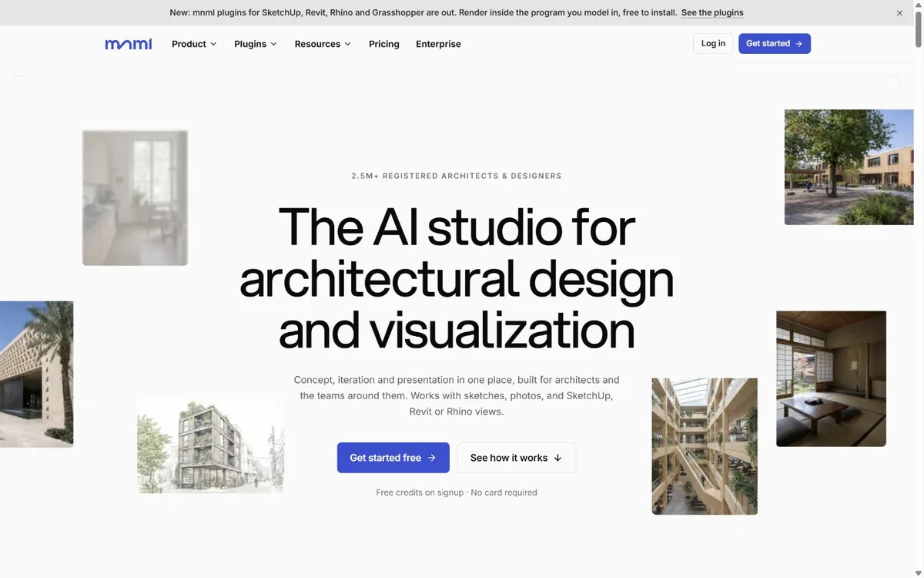The height and width of the screenshot is (578, 924).
Task: Open the sketched apartment building image
Action: coord(211,446)
